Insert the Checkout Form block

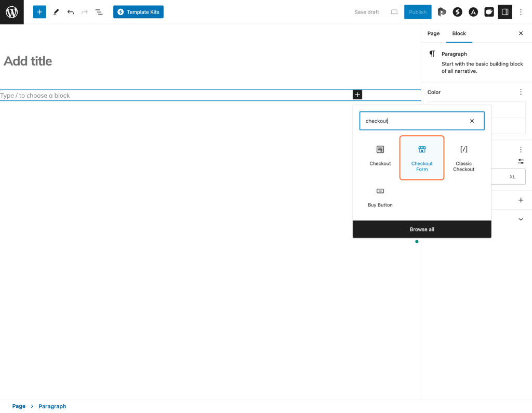click(421, 158)
